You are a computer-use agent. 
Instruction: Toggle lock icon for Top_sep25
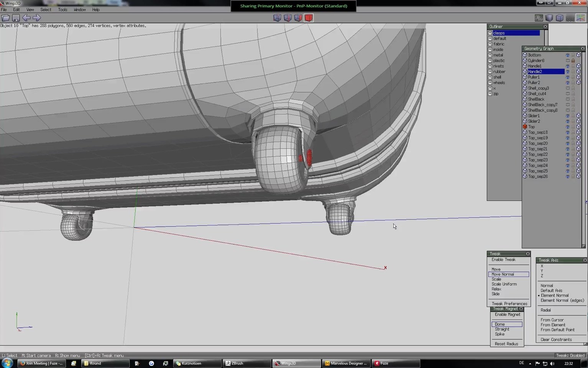click(573, 171)
